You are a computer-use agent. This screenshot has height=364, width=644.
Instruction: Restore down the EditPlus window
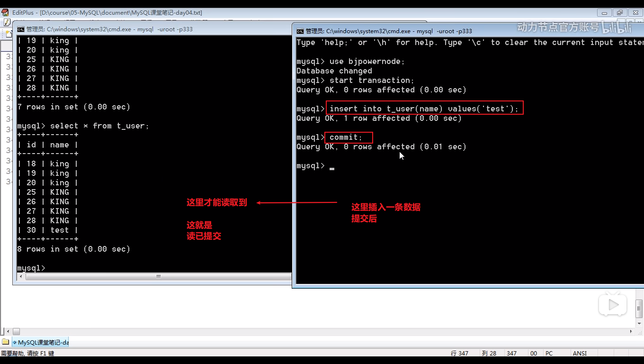619,13
